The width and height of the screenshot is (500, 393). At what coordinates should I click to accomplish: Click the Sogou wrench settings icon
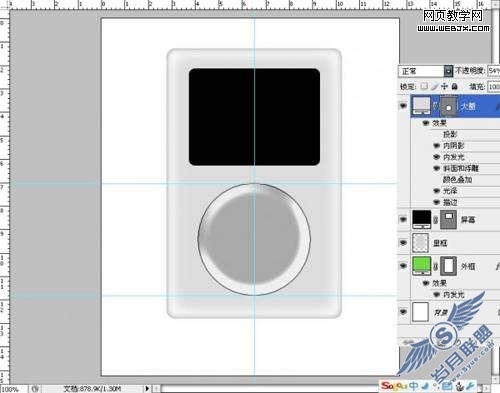point(471,386)
